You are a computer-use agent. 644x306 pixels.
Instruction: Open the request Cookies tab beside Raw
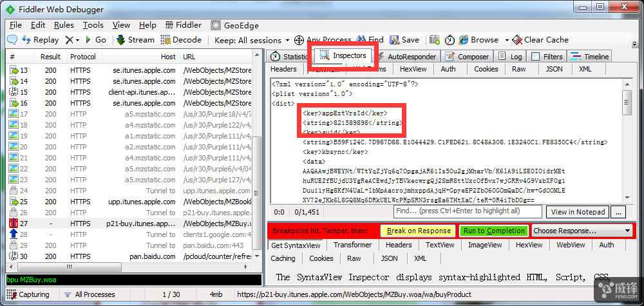pyautogui.click(x=486, y=69)
